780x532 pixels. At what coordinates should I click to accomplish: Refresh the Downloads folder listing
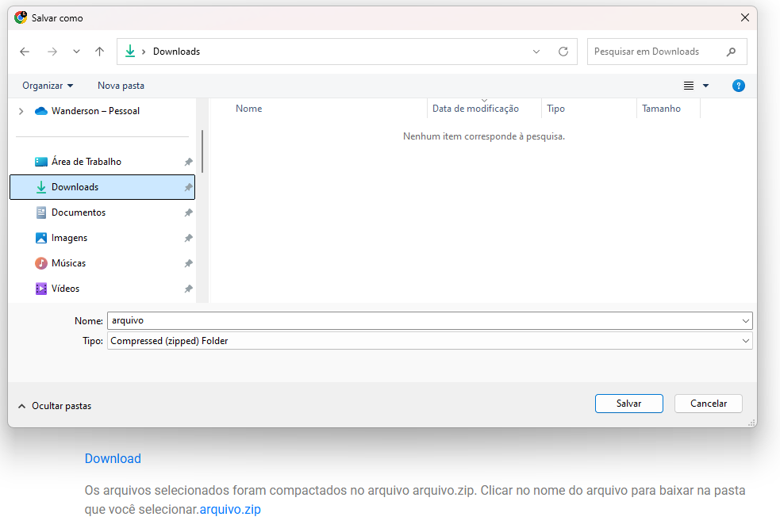click(563, 52)
